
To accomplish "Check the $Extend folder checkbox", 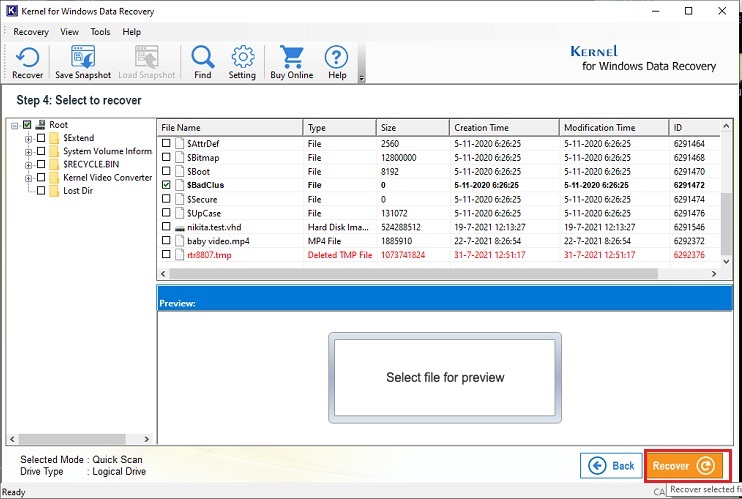I will (x=41, y=138).
